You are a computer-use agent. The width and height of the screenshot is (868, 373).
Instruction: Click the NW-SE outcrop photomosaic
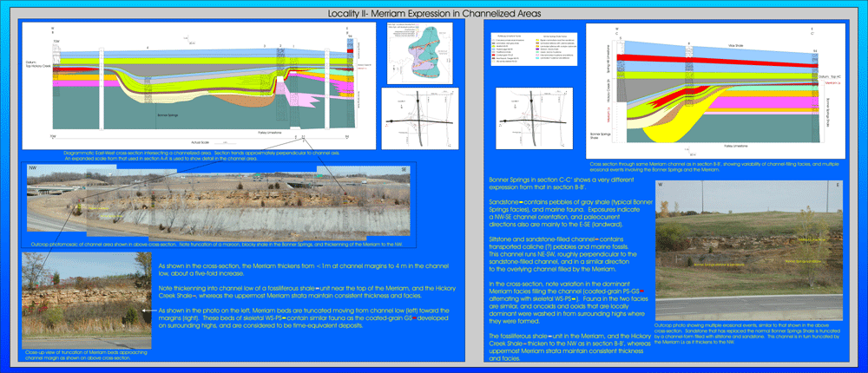(218, 204)
